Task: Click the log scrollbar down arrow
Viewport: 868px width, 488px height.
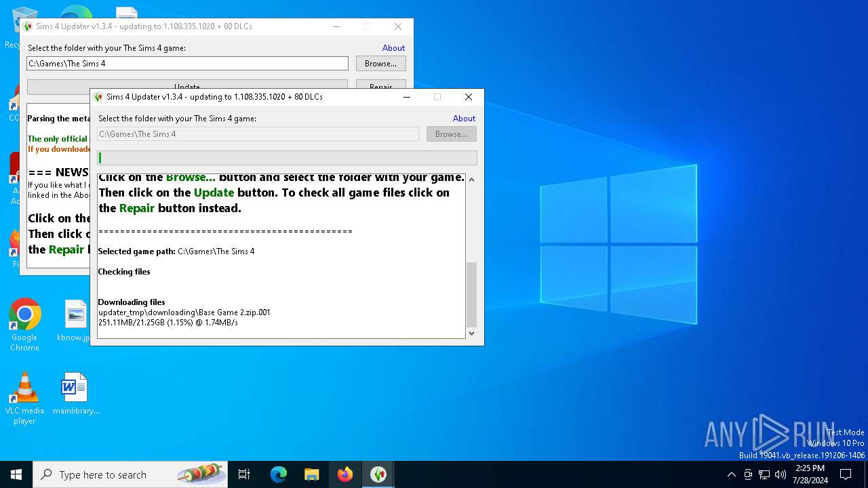Action: [x=471, y=333]
